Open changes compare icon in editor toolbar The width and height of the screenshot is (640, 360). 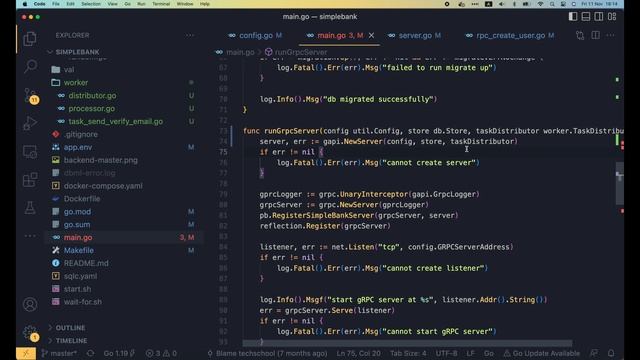click(580, 36)
